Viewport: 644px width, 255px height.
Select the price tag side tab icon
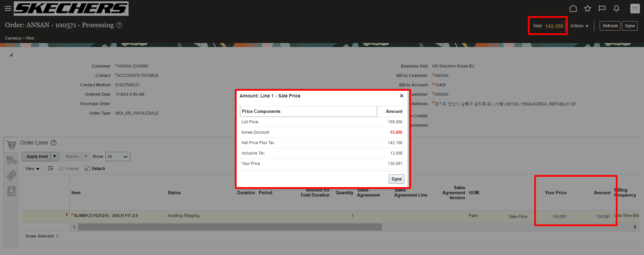coord(11,175)
